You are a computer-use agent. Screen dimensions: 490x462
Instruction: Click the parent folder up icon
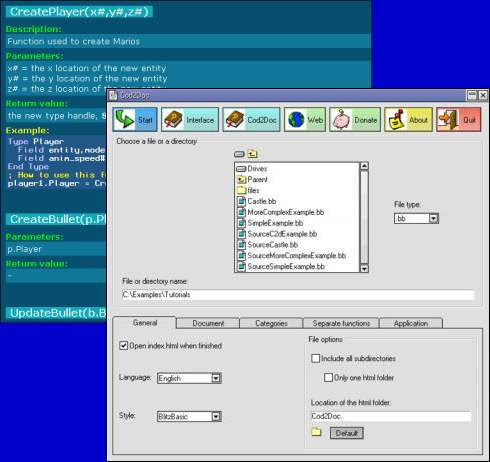click(252, 154)
